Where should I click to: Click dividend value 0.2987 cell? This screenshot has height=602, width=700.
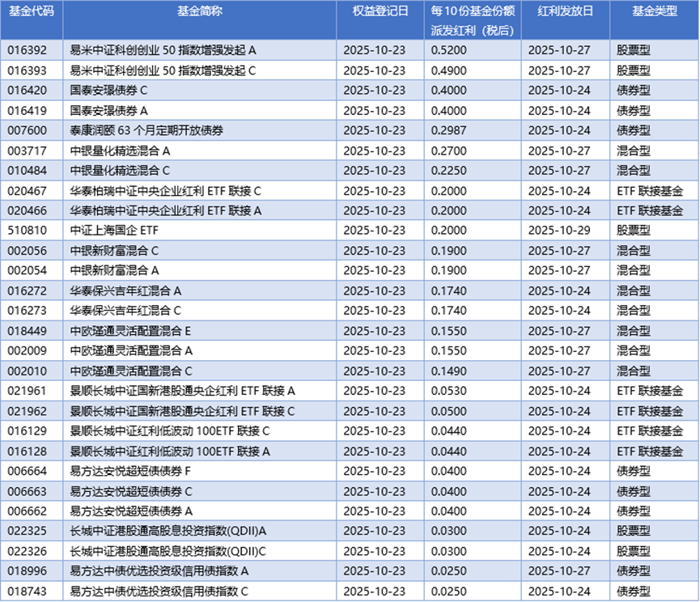(448, 130)
